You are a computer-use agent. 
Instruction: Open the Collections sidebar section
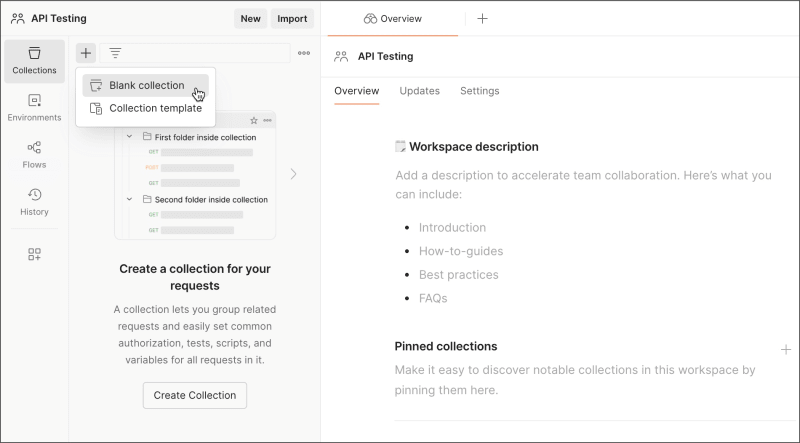[34, 61]
